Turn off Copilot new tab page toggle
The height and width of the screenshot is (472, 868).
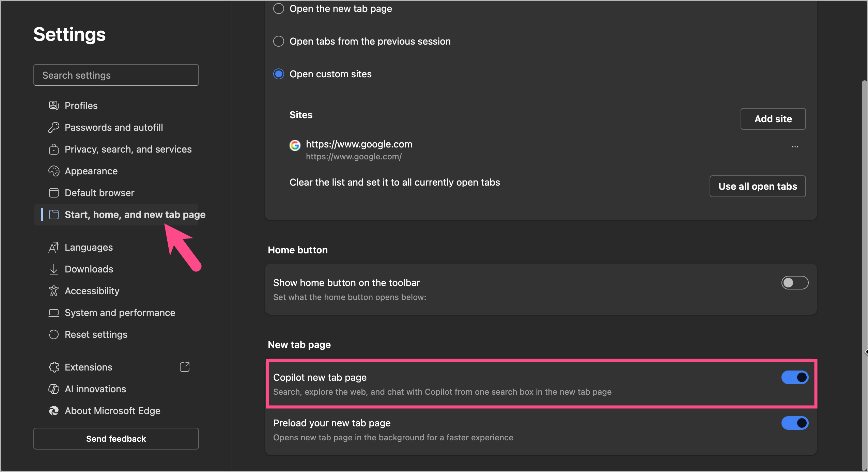(794, 377)
